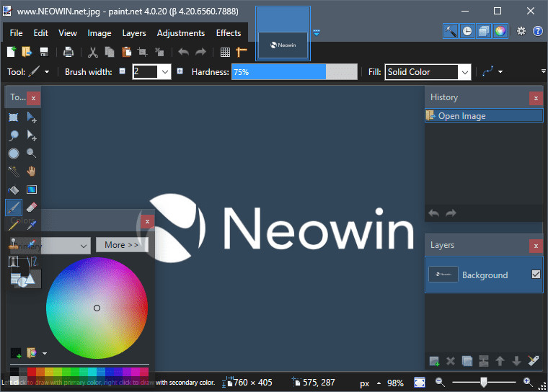Paste from clipboard icon

pos(126,52)
